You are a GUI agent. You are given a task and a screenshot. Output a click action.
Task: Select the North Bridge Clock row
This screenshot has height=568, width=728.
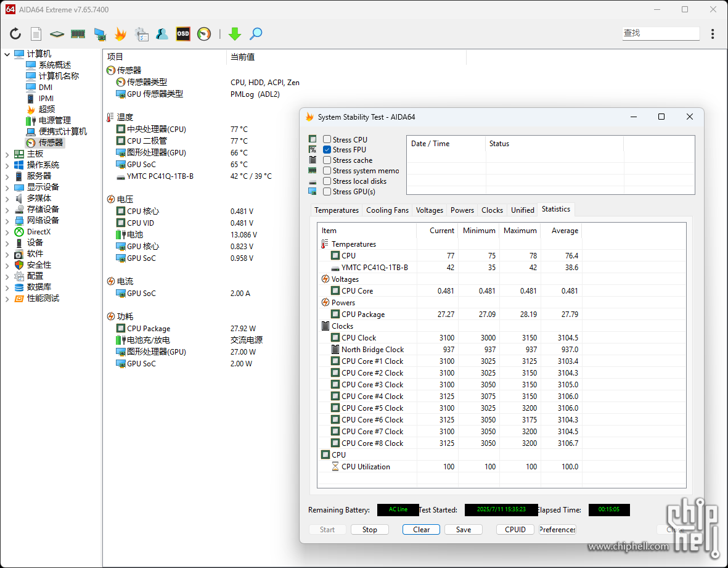click(x=501, y=349)
